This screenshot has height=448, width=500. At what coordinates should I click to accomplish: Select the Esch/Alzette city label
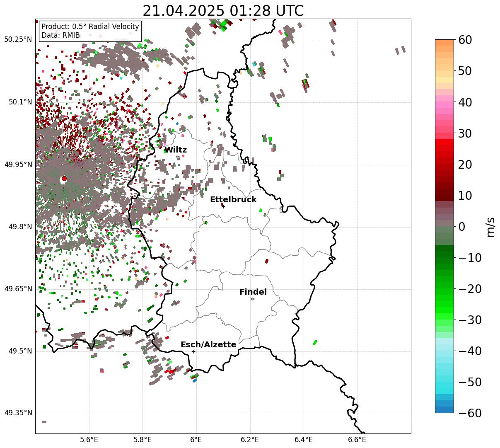(x=208, y=345)
